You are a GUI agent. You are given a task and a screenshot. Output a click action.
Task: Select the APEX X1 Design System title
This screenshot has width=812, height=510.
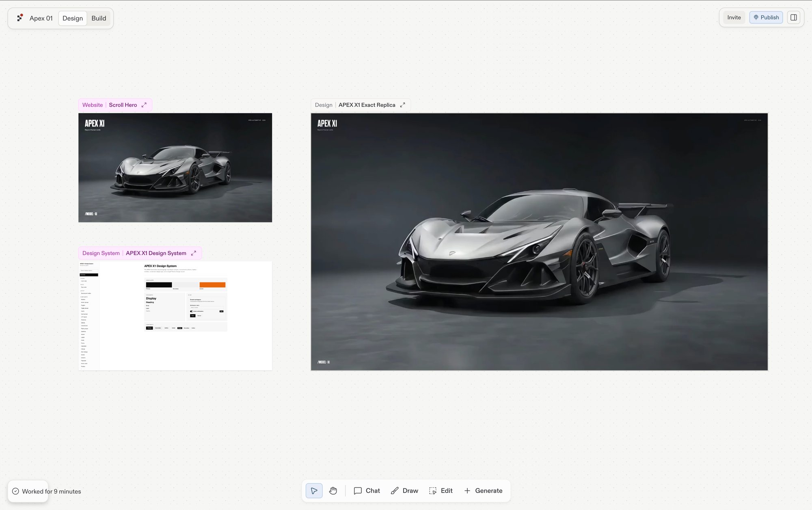coord(156,253)
